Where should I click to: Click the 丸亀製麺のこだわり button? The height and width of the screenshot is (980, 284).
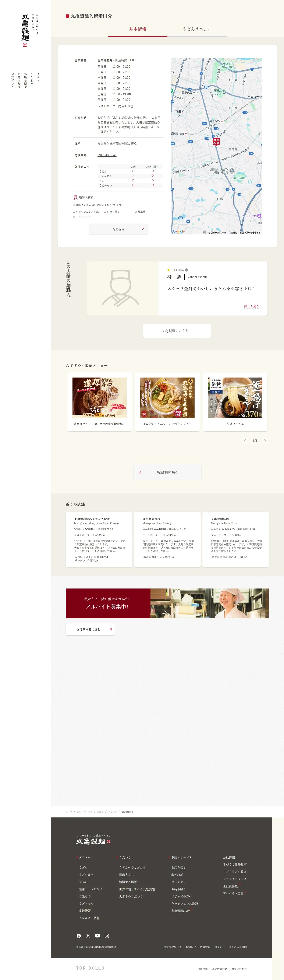177,331
